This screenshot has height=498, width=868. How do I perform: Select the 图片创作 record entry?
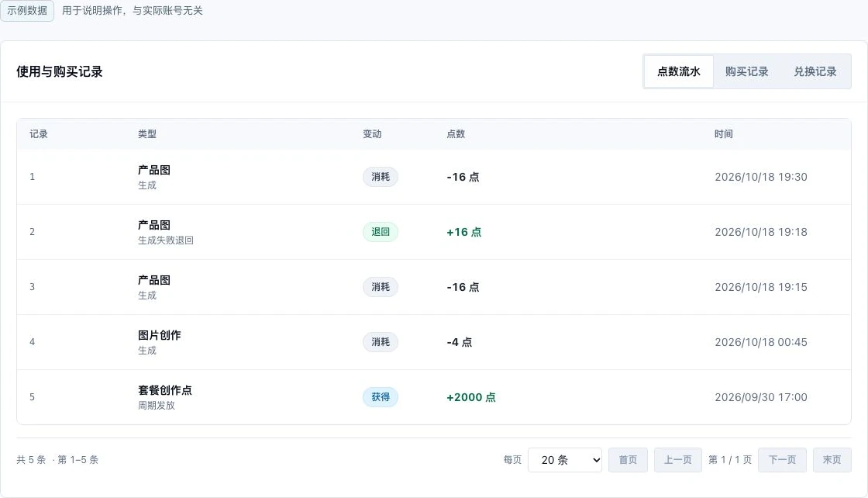coord(434,342)
